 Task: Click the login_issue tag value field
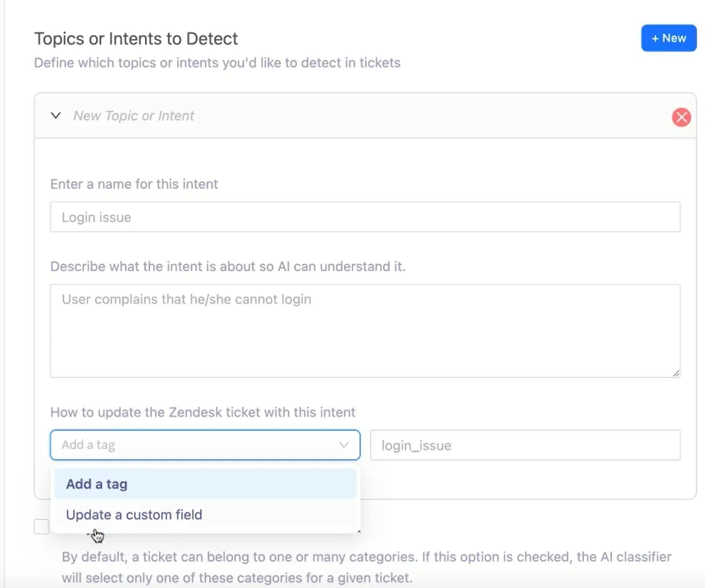[525, 445]
